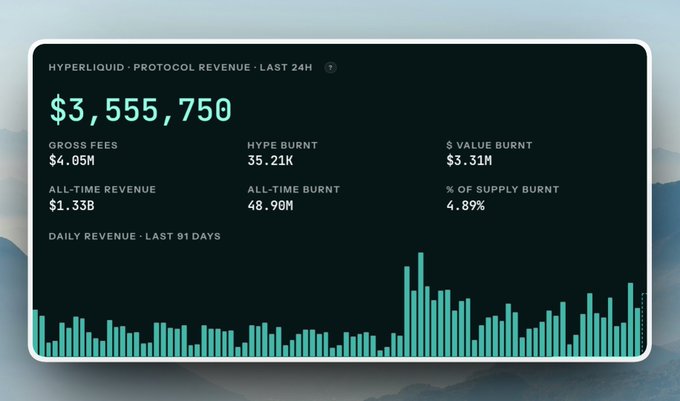Screen dimensions: 680x401
Task: Click the $ Value Burnt label
Action: click(489, 145)
